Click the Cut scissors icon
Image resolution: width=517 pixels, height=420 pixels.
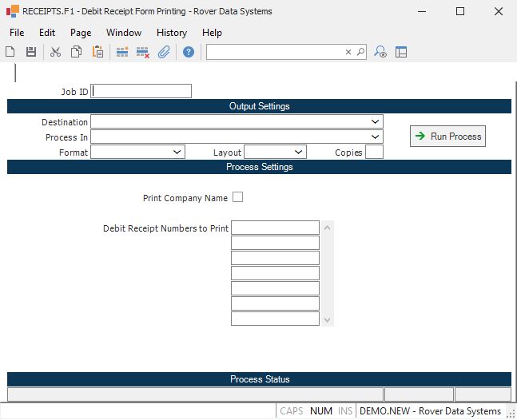coord(55,52)
